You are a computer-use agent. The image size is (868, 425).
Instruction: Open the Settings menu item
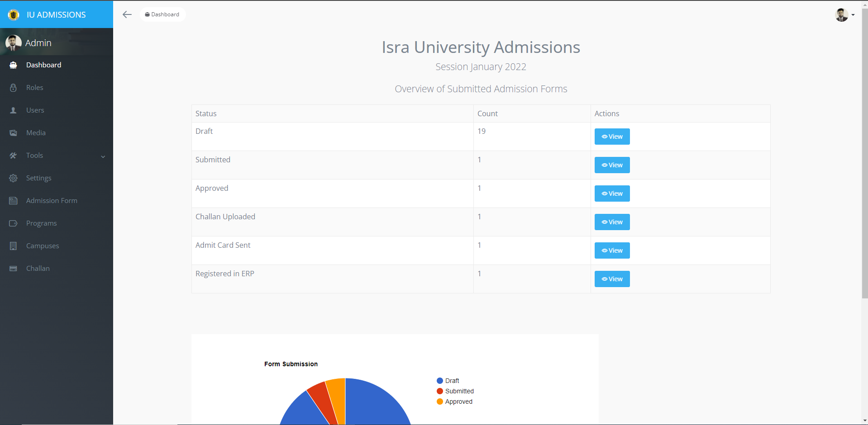[x=57, y=178]
